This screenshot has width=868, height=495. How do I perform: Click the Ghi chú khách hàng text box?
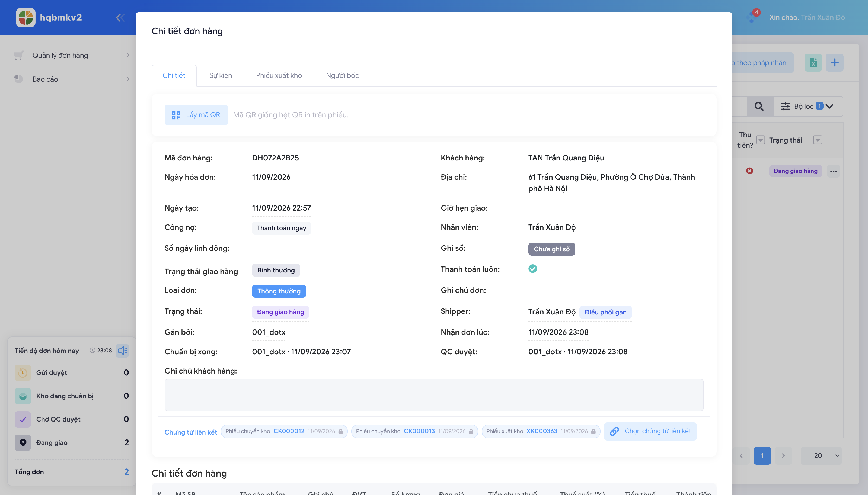tap(434, 395)
